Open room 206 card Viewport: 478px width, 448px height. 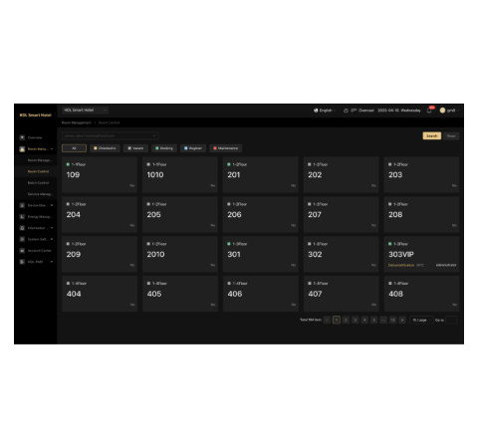pos(261,215)
